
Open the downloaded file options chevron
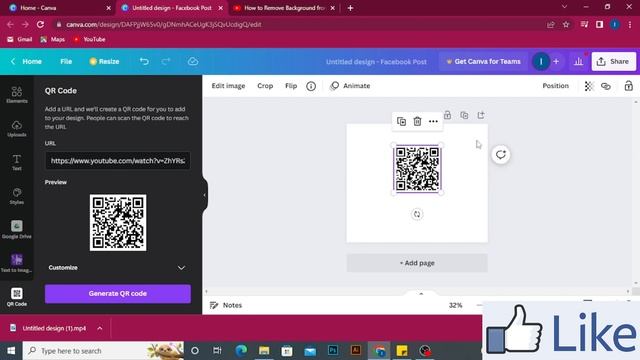pos(100,328)
